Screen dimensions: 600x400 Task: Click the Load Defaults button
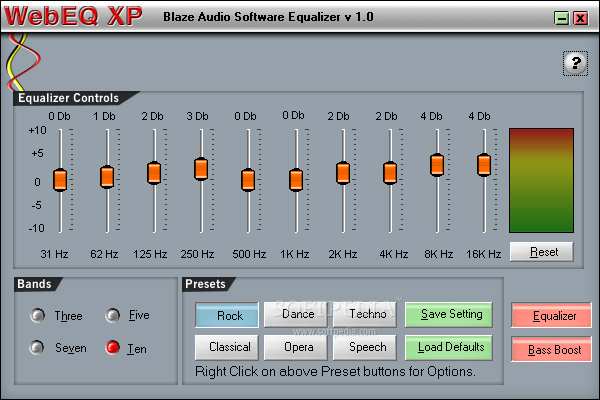pyautogui.click(x=449, y=348)
